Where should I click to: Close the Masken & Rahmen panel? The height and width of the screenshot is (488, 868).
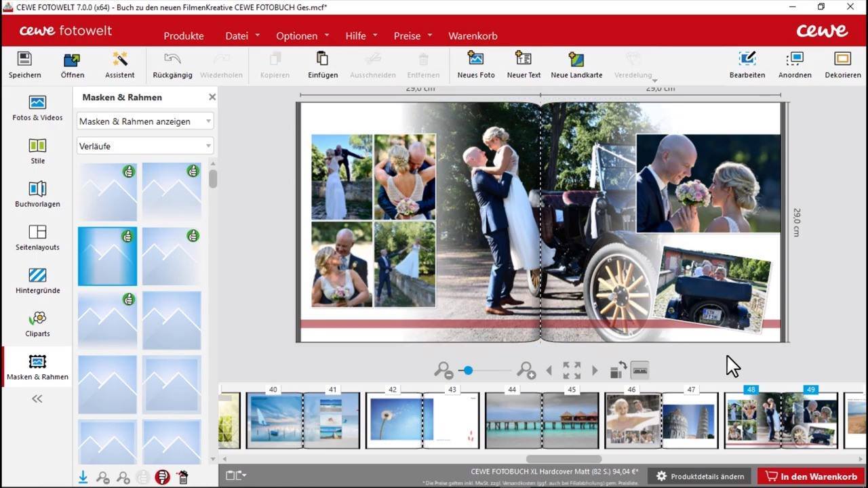pos(212,97)
